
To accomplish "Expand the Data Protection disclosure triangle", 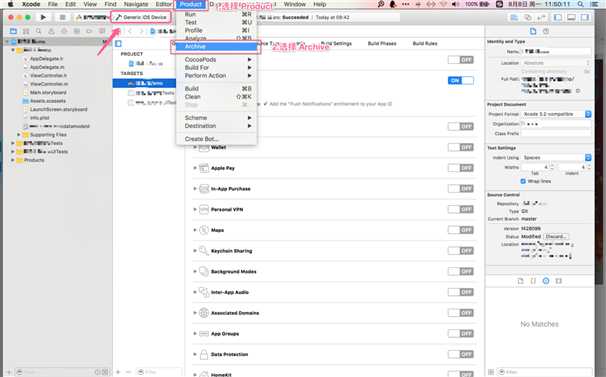I will click(195, 354).
